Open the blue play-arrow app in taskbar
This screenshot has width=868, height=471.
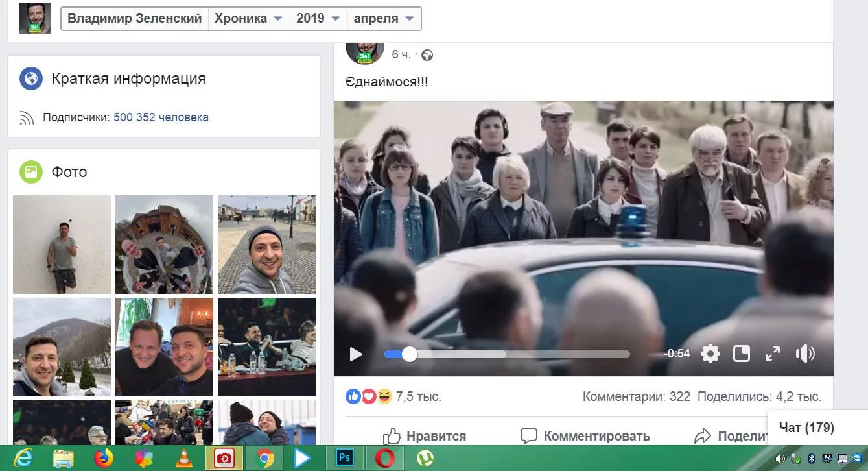302,459
